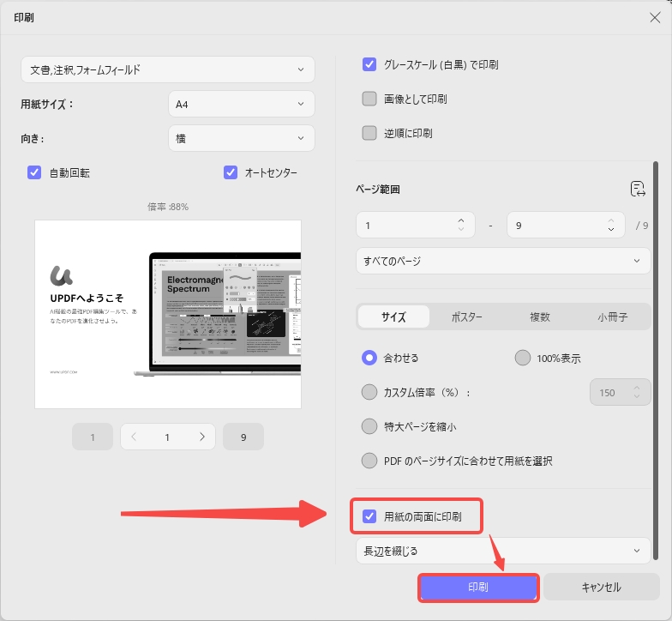The height and width of the screenshot is (621, 672).
Task: Click the right panel vertical scrollbar
Action: (655, 360)
